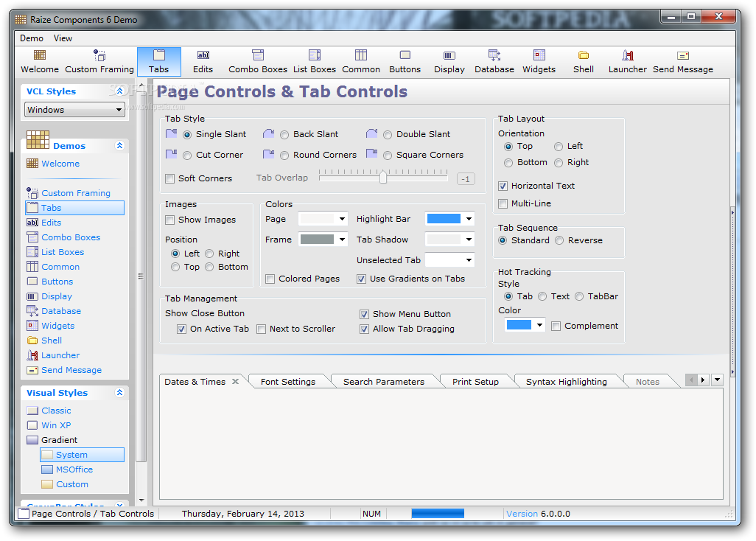Open the View menu
Screen dimensions: 756x541
pyautogui.click(x=63, y=38)
